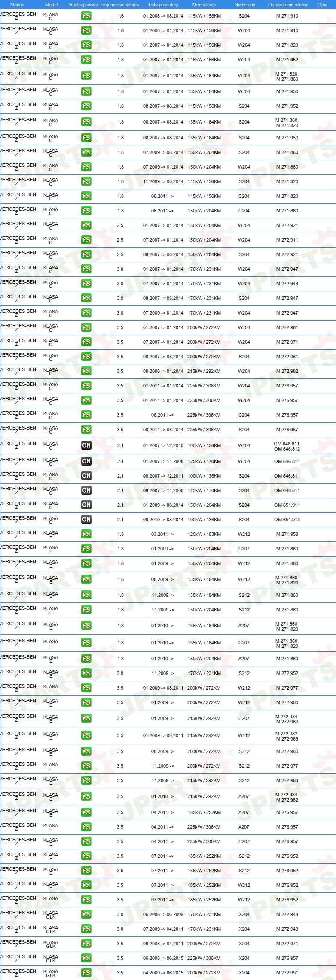The width and height of the screenshot is (336, 980).
Task: Click the Model column header
Action: point(51,5)
